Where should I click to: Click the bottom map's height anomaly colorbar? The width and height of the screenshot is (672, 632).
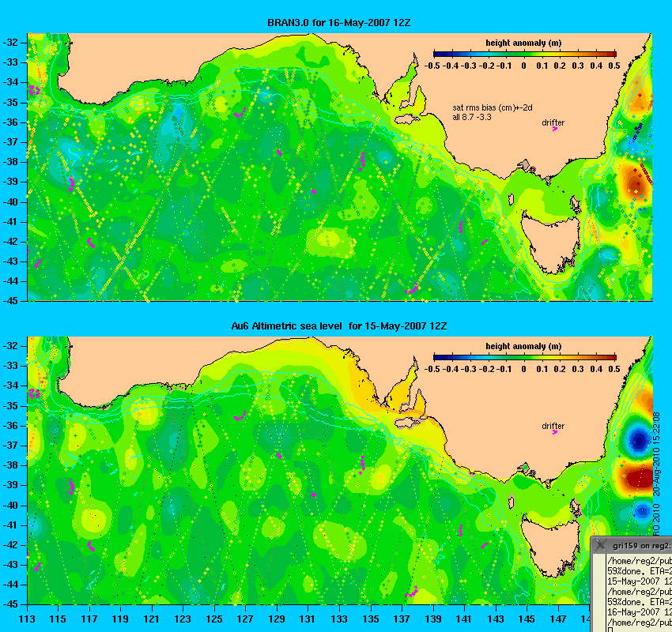pyautogui.click(x=525, y=357)
